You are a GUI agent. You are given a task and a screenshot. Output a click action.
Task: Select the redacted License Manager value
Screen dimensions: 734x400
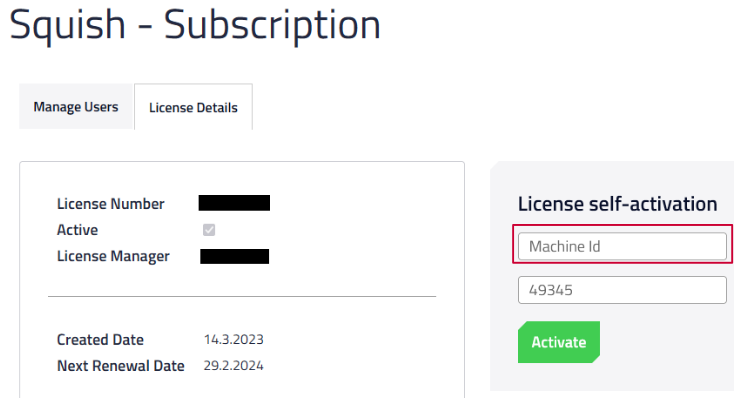click(x=234, y=256)
